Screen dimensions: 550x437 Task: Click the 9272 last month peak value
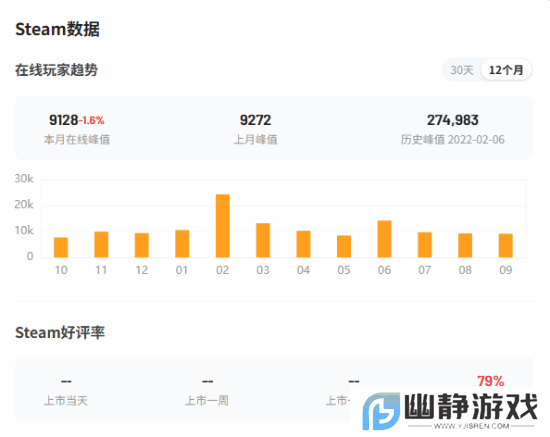pyautogui.click(x=255, y=120)
